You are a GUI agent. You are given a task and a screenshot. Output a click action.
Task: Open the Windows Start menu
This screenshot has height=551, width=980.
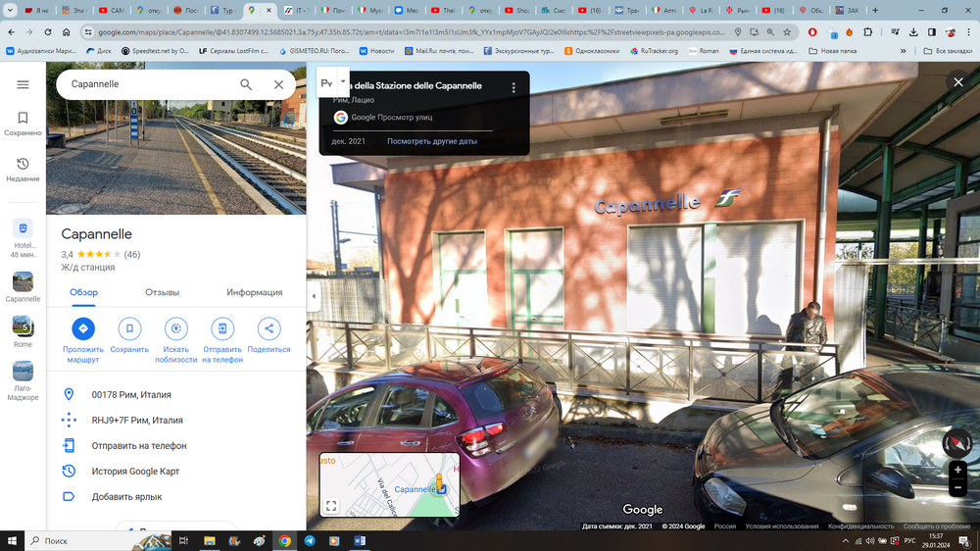(11, 540)
